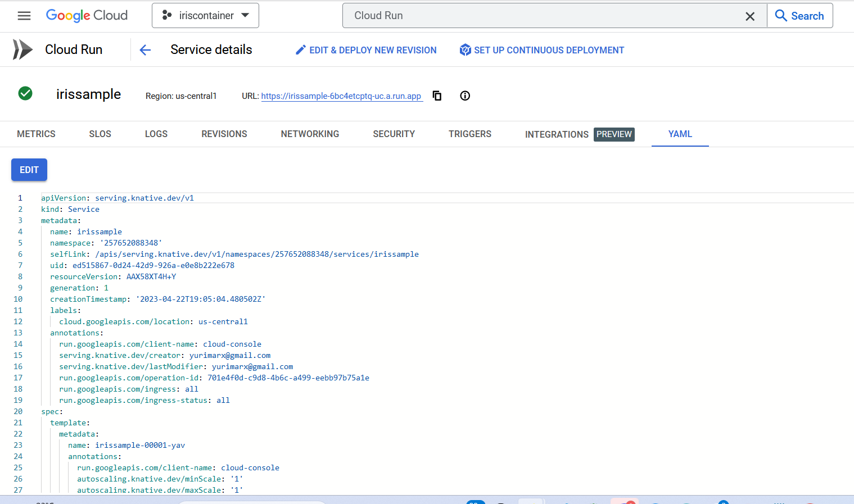The width and height of the screenshot is (854, 504).
Task: Click the revision name irissample-00001-yav
Action: 140,445
